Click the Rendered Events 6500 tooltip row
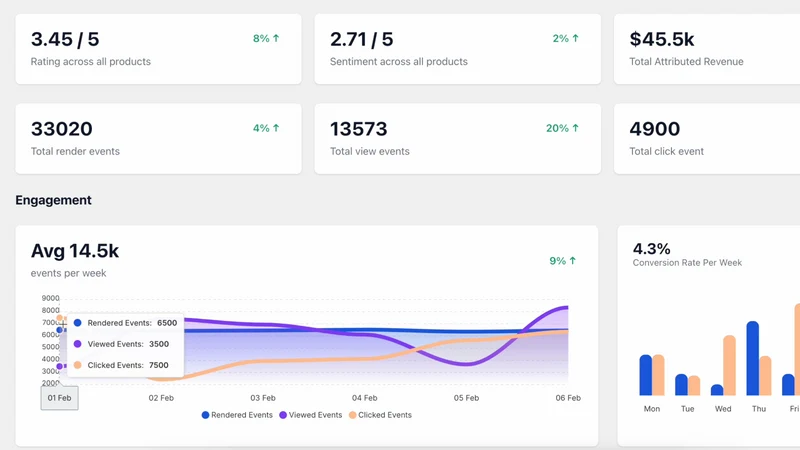Screen dimensions: 800x450 coord(126,323)
